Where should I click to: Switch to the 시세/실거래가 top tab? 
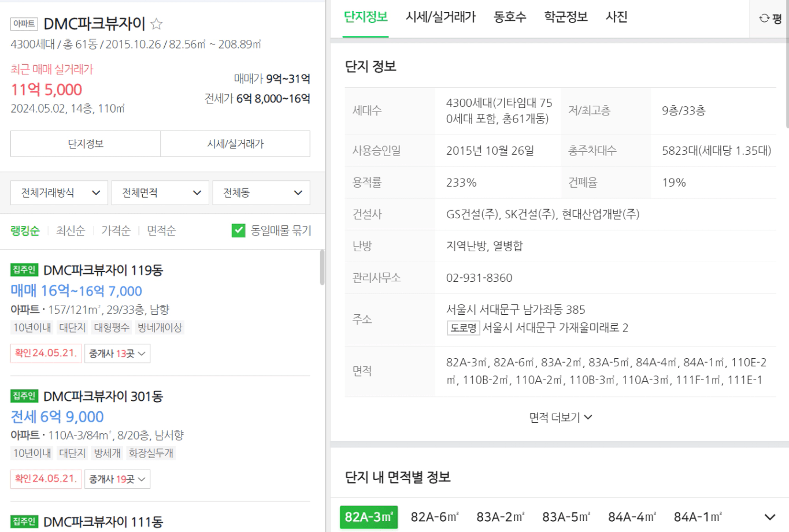pyautogui.click(x=440, y=17)
